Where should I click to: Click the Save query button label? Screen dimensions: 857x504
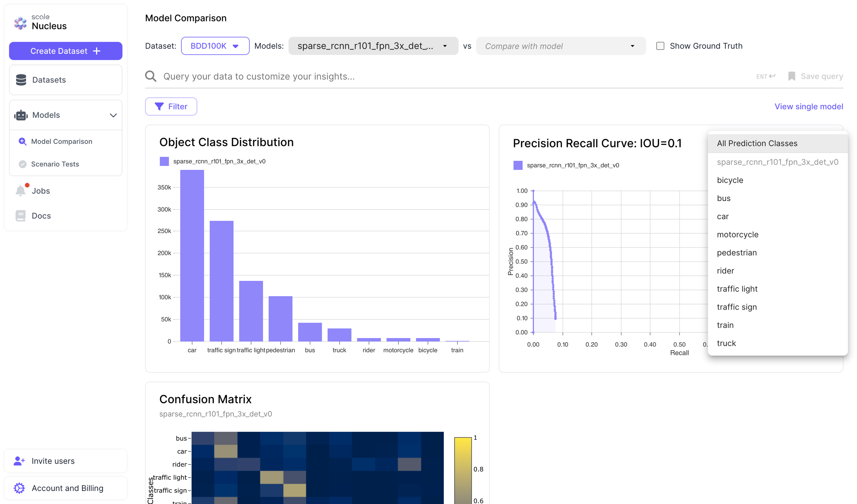pyautogui.click(x=822, y=76)
